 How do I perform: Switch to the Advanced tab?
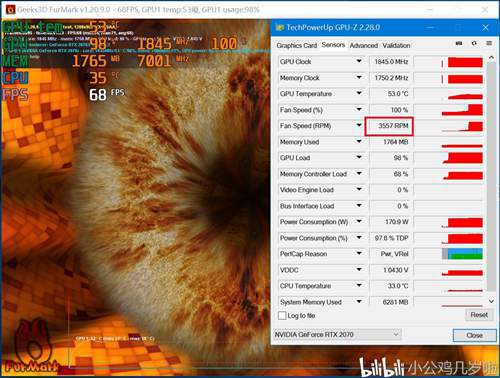pyautogui.click(x=364, y=45)
